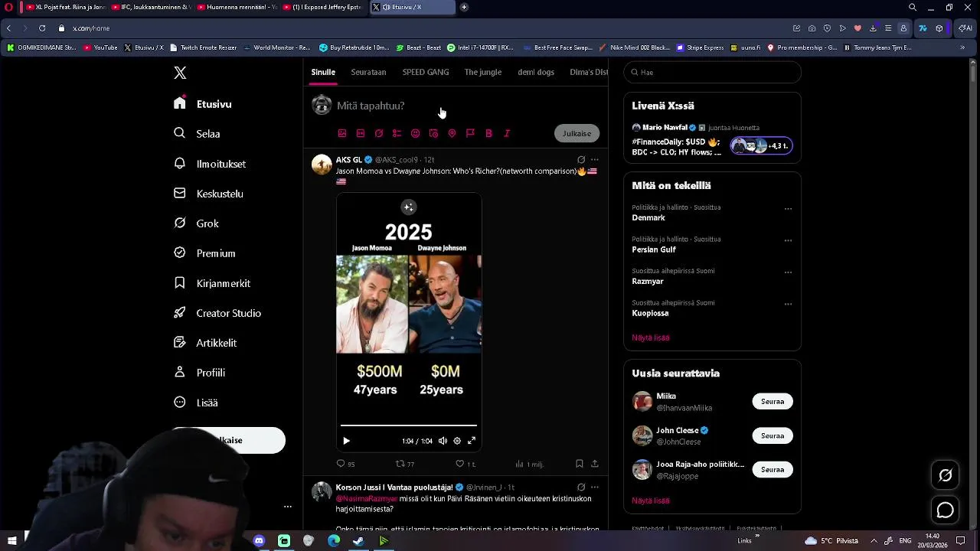This screenshot has width=980, height=551.
Task: Click Näytä lisää under Uusia seurattavia
Action: [651, 500]
